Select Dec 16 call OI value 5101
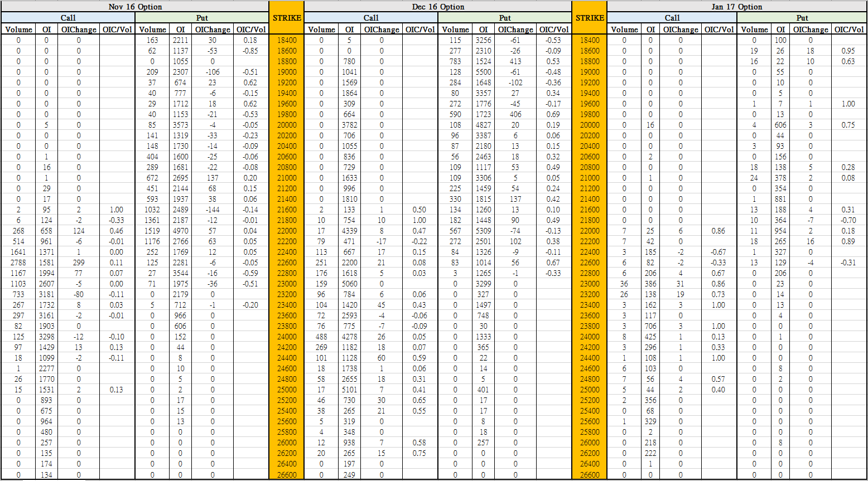The width and height of the screenshot is (868, 481). click(349, 390)
